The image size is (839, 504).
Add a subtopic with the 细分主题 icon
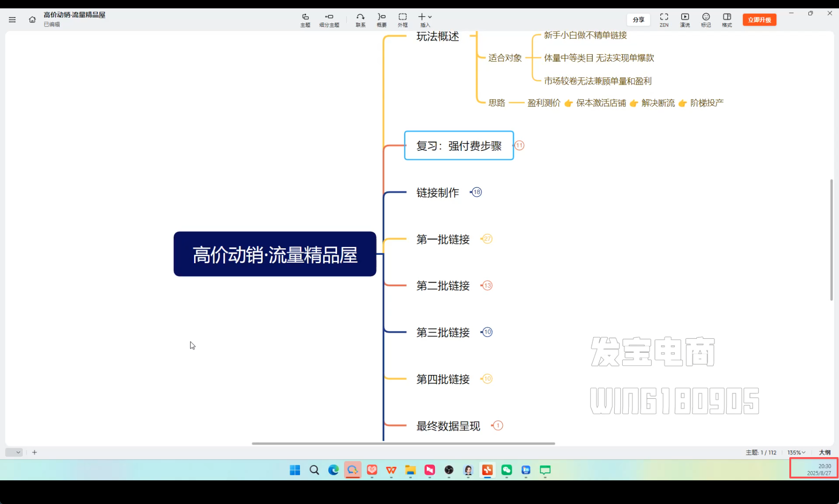coord(329,19)
